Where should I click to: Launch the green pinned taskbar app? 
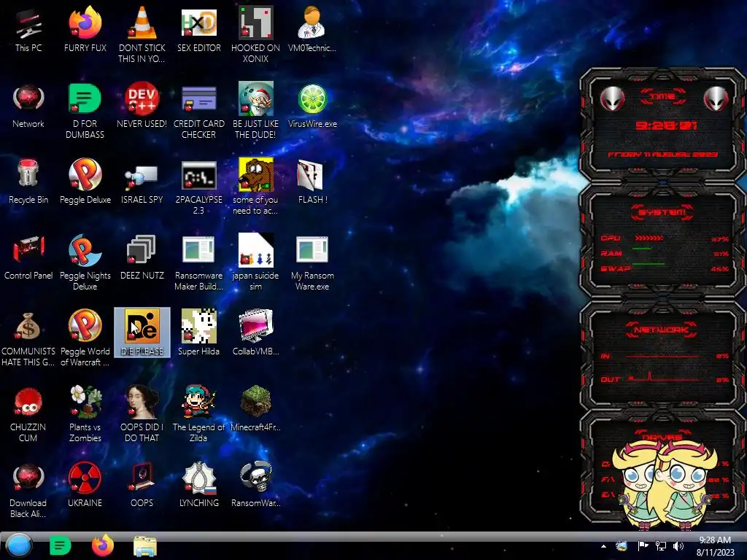pyautogui.click(x=60, y=545)
